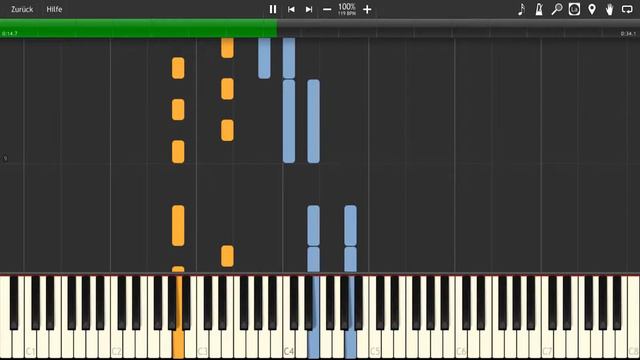Skip forward to next section
Image resolution: width=640 pixels, height=360 pixels.
(309, 9)
